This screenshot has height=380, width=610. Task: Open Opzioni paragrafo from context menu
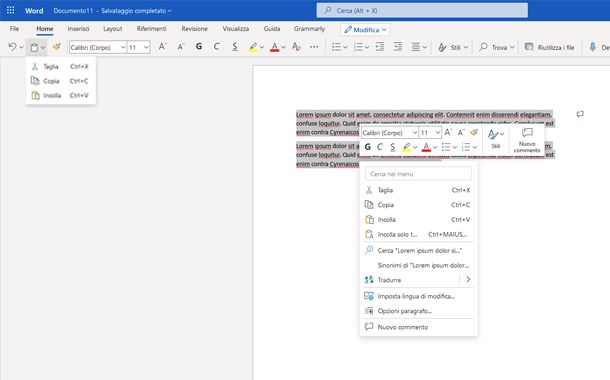[418, 311]
